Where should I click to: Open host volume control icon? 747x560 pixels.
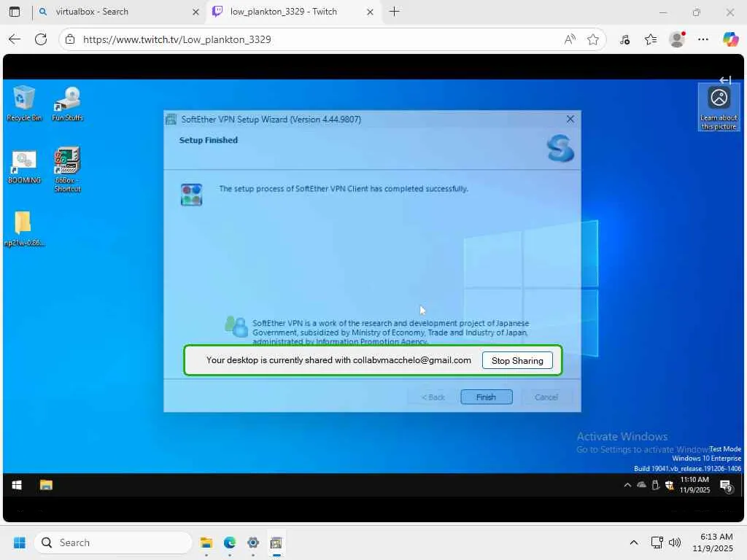point(675,542)
